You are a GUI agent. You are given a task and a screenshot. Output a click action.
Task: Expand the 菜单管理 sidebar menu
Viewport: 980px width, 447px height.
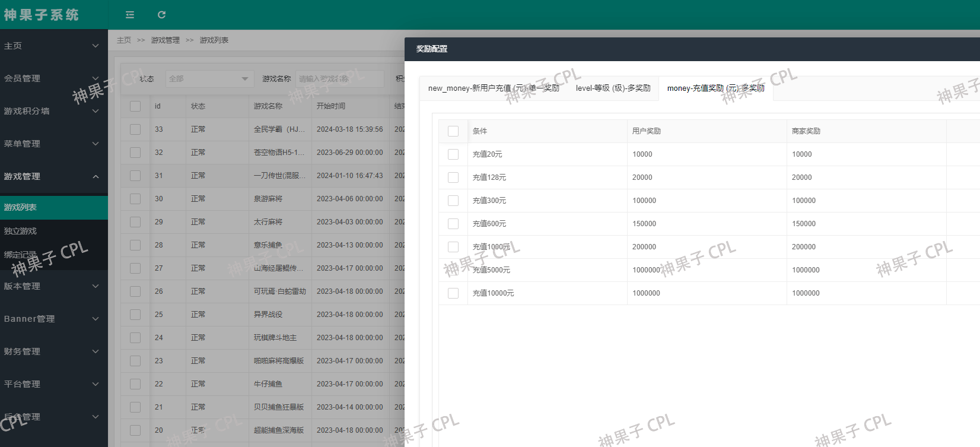tap(54, 144)
